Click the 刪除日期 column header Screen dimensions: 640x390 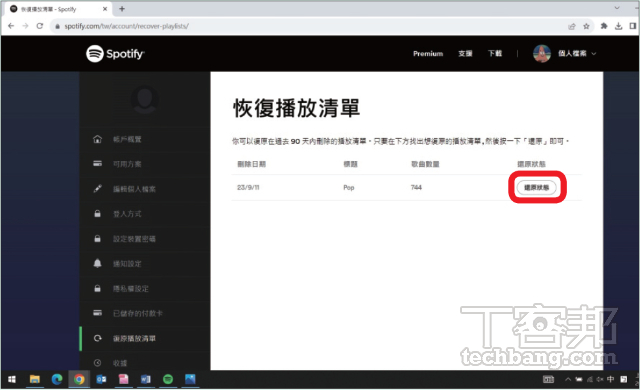point(251,164)
